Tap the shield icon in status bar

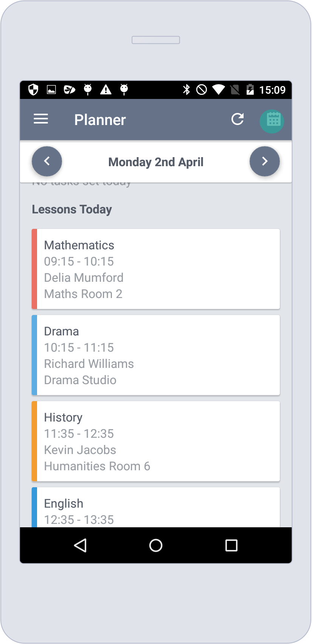pyautogui.click(x=33, y=90)
